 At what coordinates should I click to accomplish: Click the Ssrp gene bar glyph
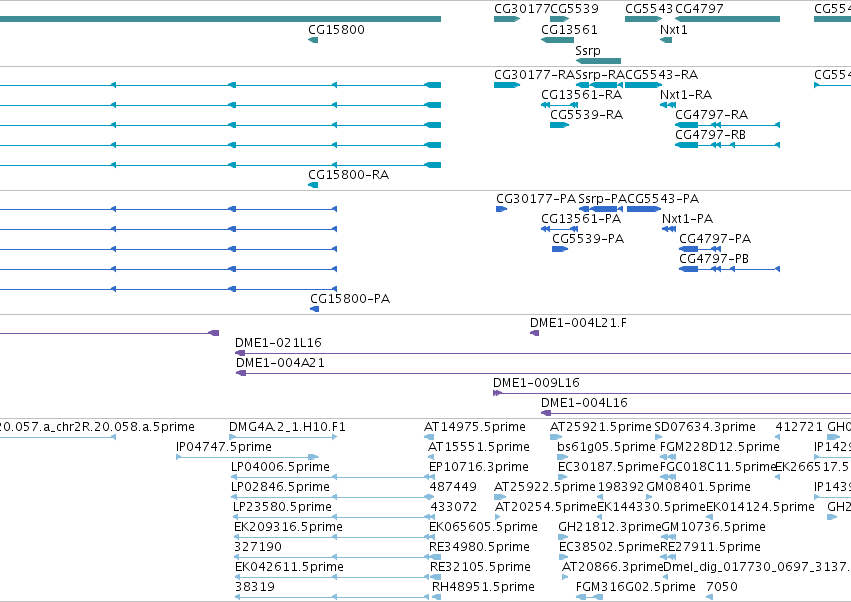pyautogui.click(x=598, y=61)
